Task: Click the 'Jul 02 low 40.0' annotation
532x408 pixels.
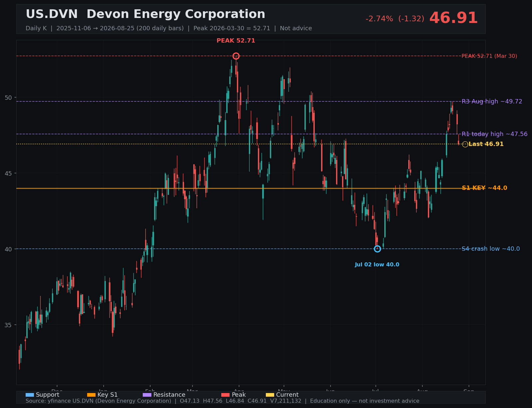Action: [x=377, y=265]
